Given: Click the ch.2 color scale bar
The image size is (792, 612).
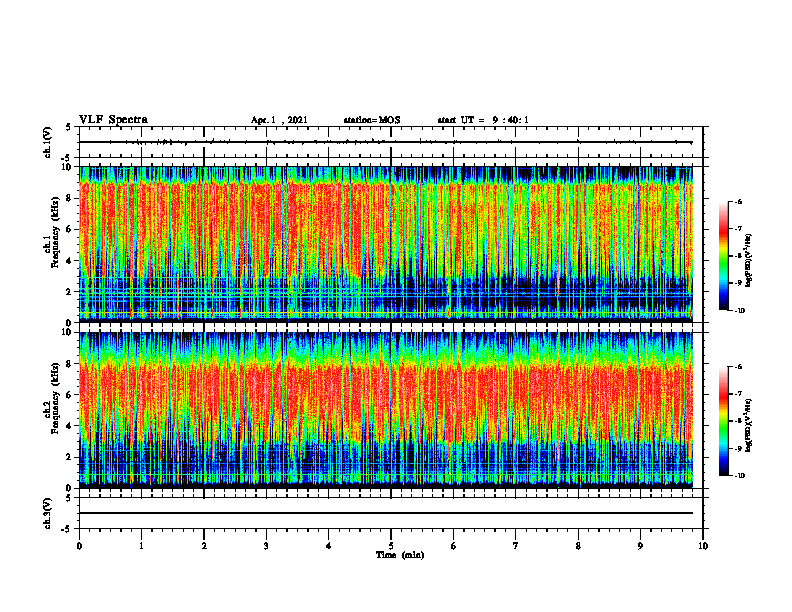Looking at the screenshot, I should (723, 421).
